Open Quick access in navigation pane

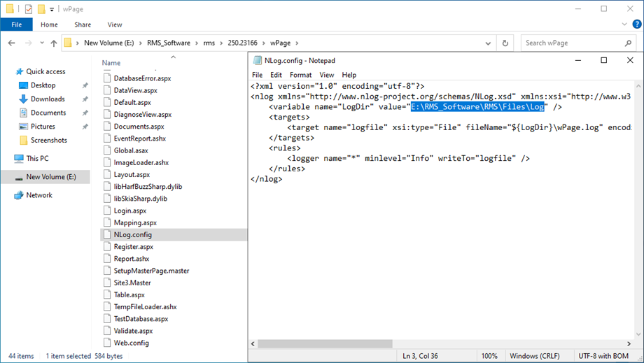pyautogui.click(x=45, y=71)
